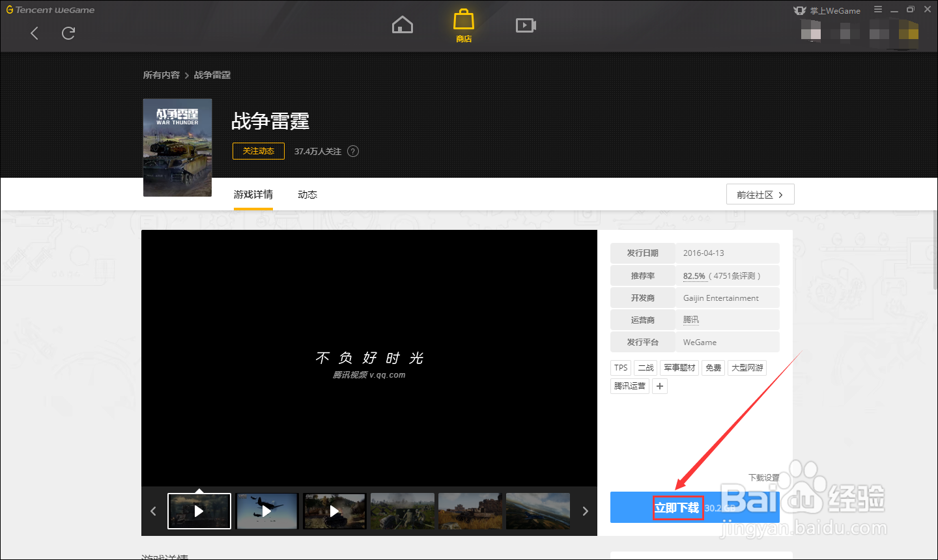938x560 pixels.
Task: Open 掌上WeGame mobile link
Action: (827, 10)
